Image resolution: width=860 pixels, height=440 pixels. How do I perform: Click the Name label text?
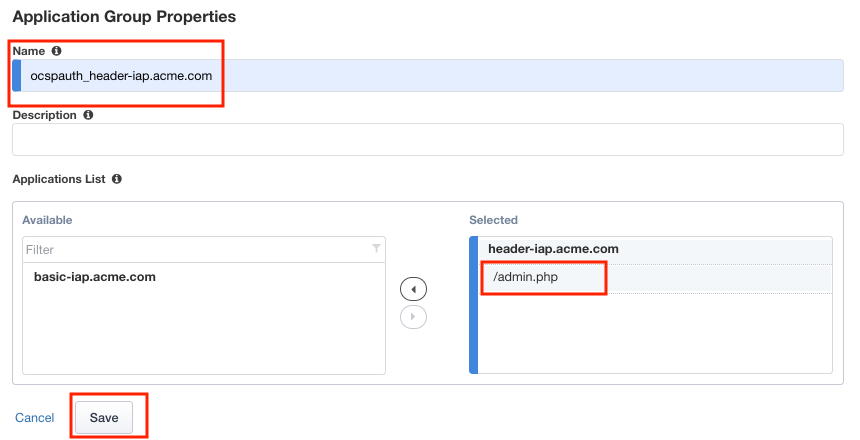(29, 51)
